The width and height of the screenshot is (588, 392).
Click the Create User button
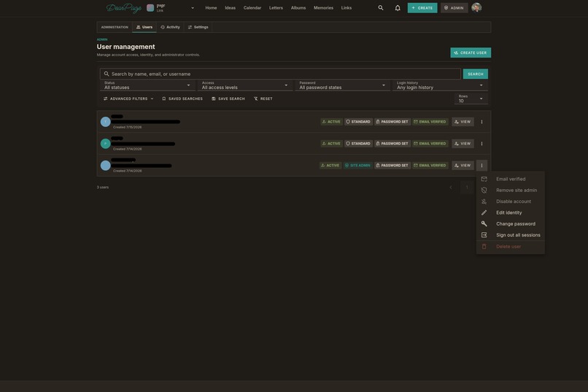click(x=471, y=53)
